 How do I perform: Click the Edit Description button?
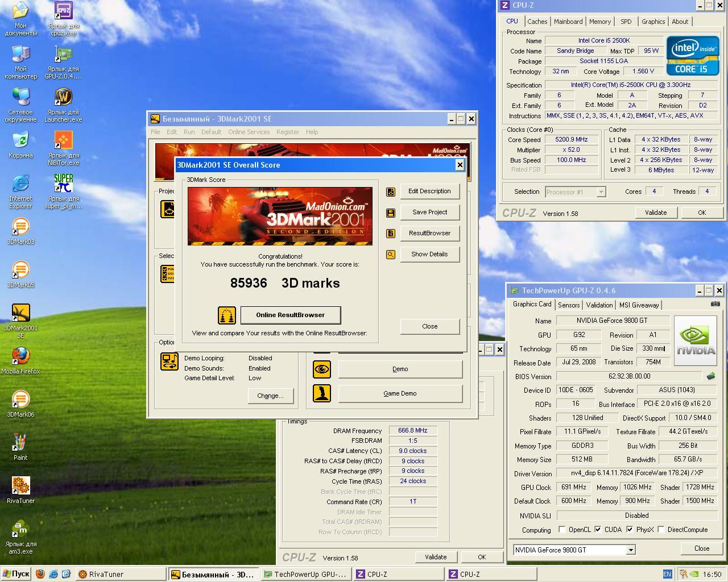[429, 192]
